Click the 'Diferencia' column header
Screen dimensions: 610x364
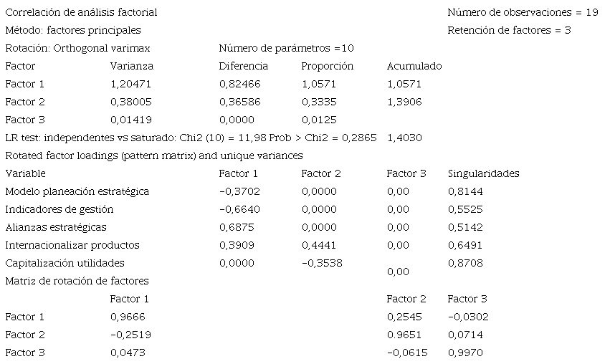tap(243, 66)
